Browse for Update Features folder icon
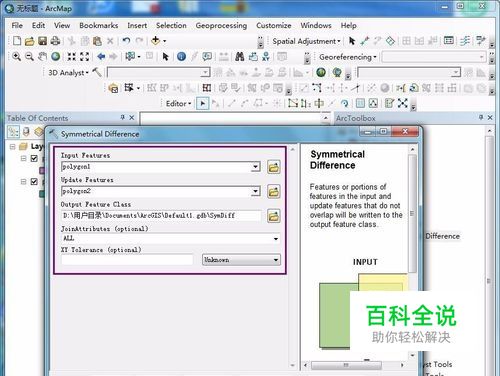Screen dimensions: 500x376 pyautogui.click(x=274, y=192)
